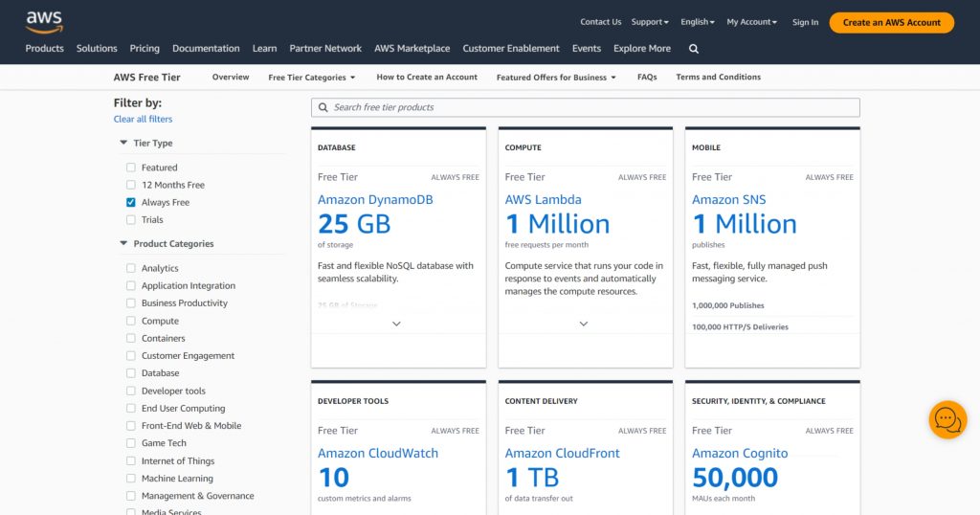Click the Sign In link
The height and width of the screenshot is (515, 980).
pyautogui.click(x=805, y=22)
